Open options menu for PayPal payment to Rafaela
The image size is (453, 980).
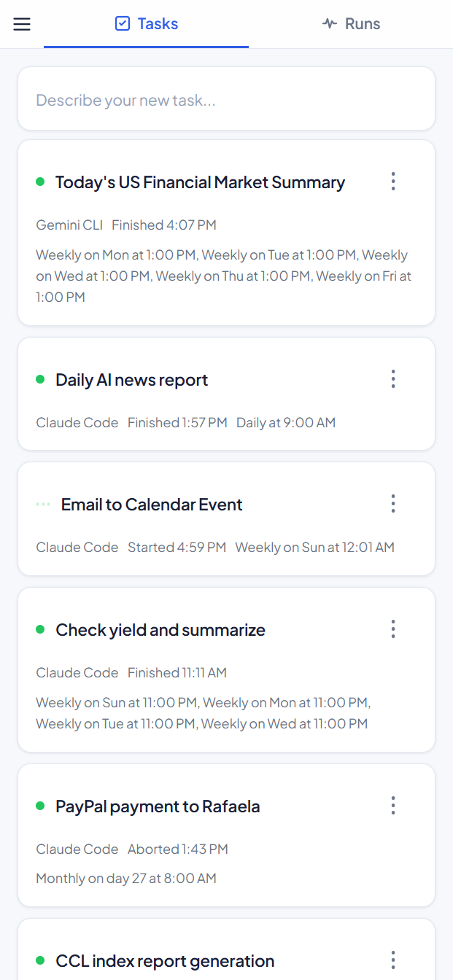click(x=392, y=805)
